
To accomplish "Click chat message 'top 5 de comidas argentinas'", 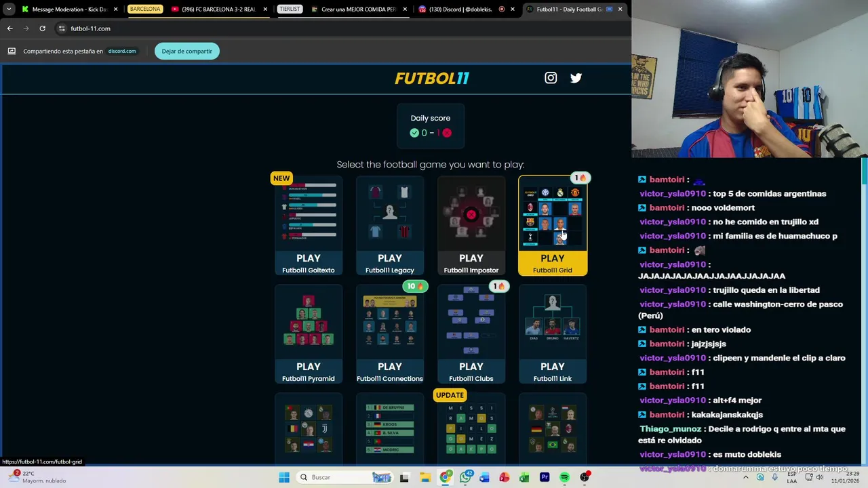I will pyautogui.click(x=769, y=194).
